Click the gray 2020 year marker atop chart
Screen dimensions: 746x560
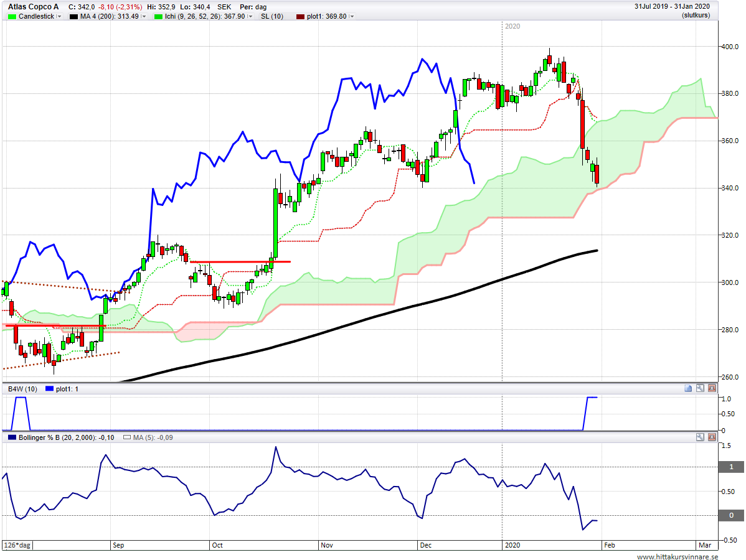512,26
